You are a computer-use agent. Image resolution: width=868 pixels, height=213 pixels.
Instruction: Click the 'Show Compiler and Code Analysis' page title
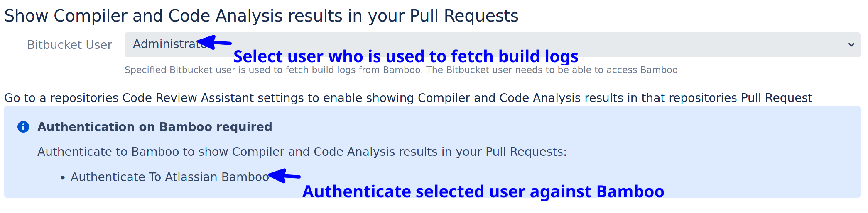pos(261,16)
